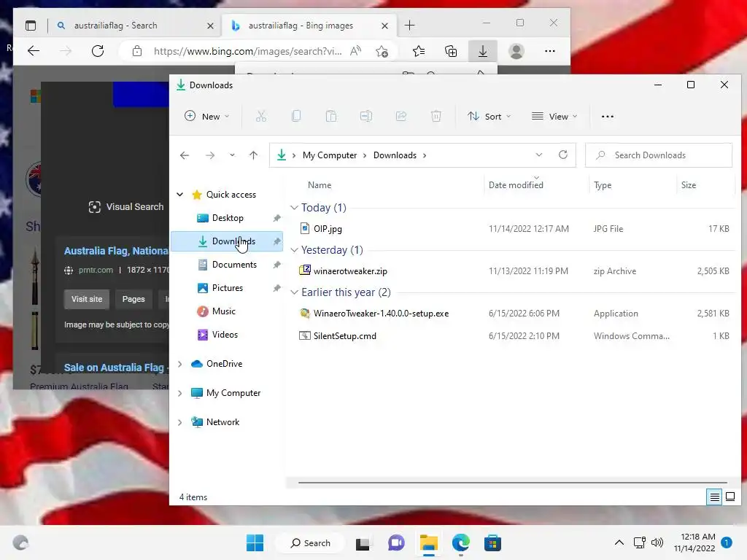
Task: Open the See more ellipsis in Explorer toolbar
Action: pos(608,116)
